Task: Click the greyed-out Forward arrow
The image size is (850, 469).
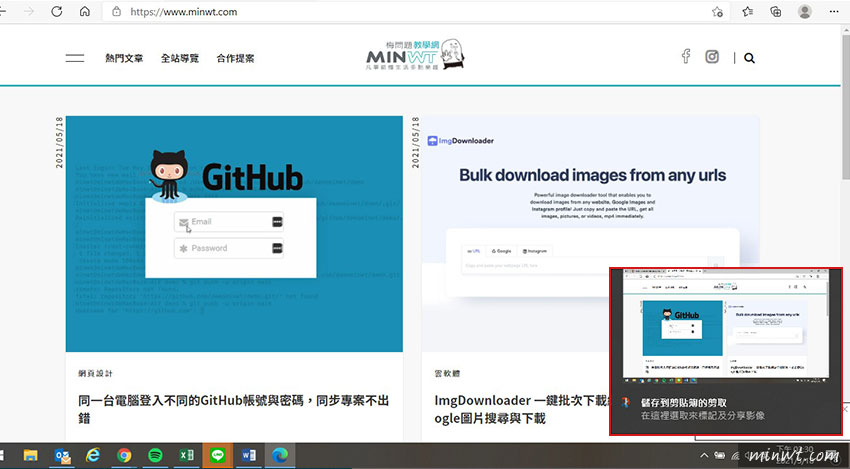Action: pyautogui.click(x=29, y=11)
